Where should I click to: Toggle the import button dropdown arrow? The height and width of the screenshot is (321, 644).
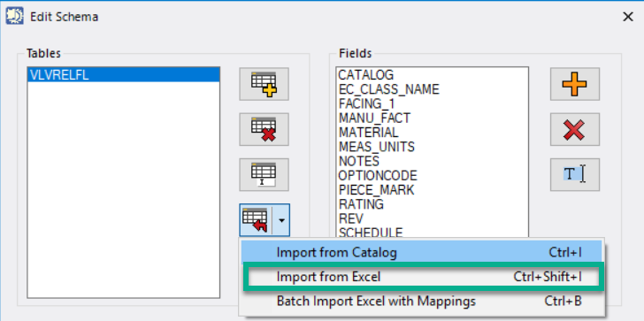pos(281,220)
